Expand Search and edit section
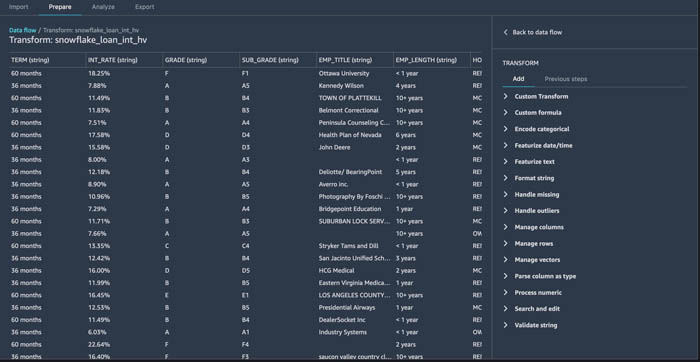This screenshot has width=700, height=362. 532,309
